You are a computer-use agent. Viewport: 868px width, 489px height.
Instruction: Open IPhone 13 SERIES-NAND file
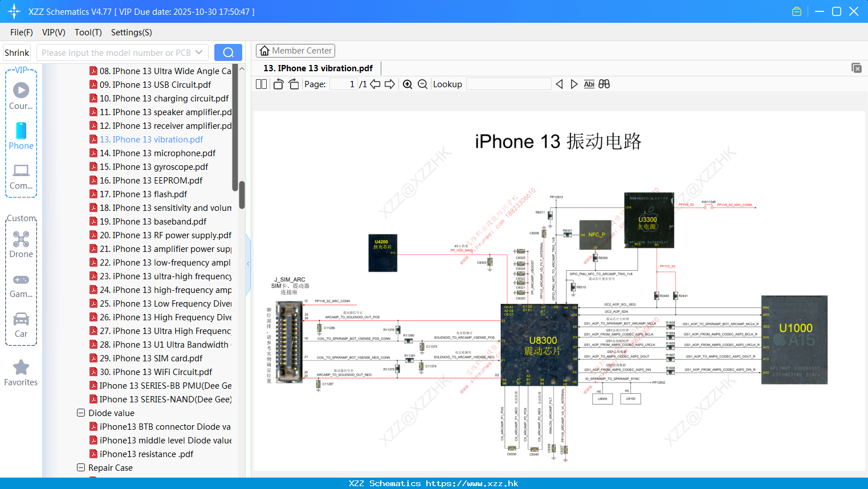pyautogui.click(x=161, y=399)
